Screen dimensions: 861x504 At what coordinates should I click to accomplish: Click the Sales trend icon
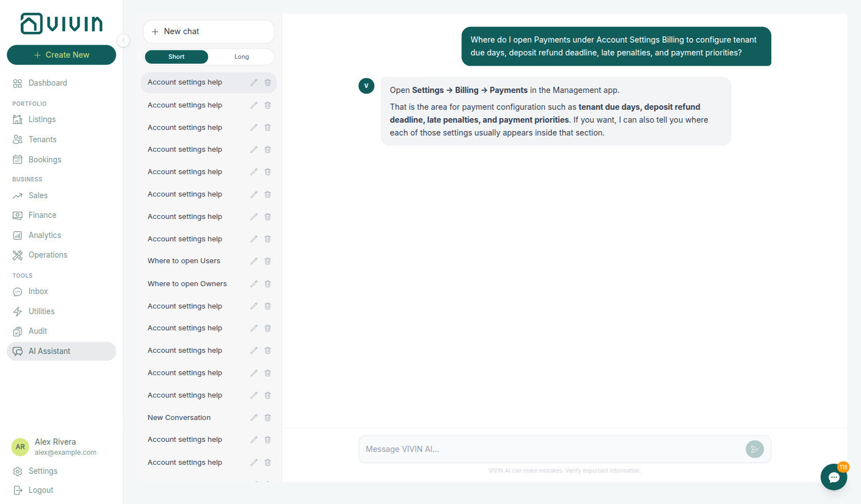[x=17, y=195]
